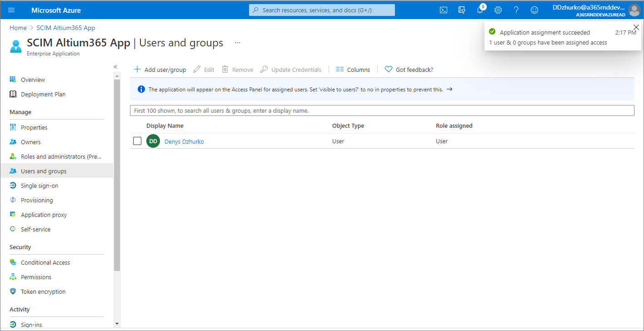
Task: Open the feedback smiley icon
Action: click(x=534, y=10)
